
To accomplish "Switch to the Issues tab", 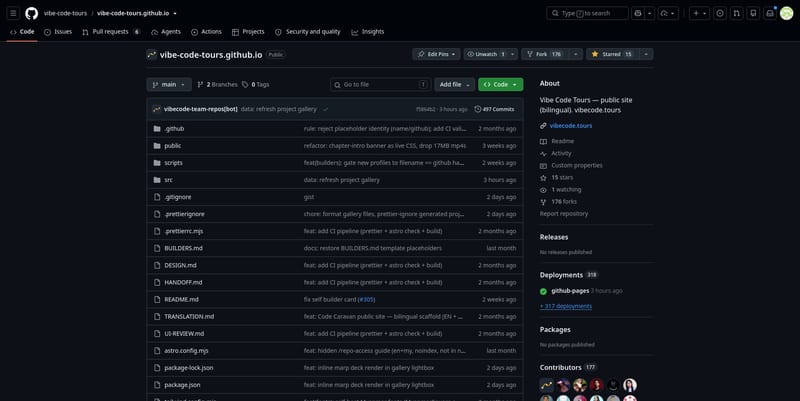I will tap(58, 32).
